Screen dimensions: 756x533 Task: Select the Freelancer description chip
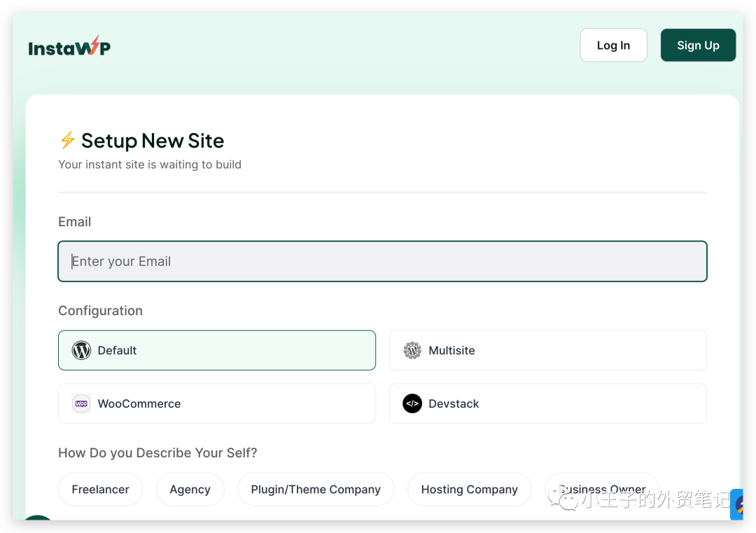point(100,490)
